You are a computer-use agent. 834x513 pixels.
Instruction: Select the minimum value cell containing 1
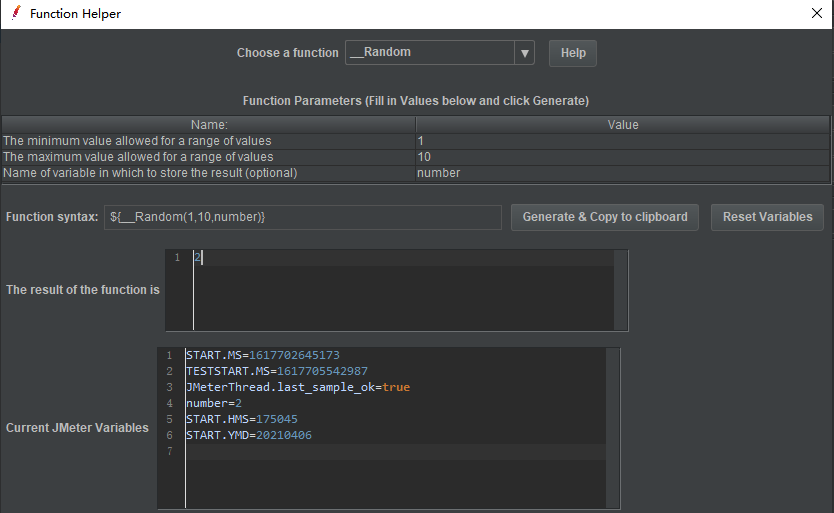[x=622, y=141]
